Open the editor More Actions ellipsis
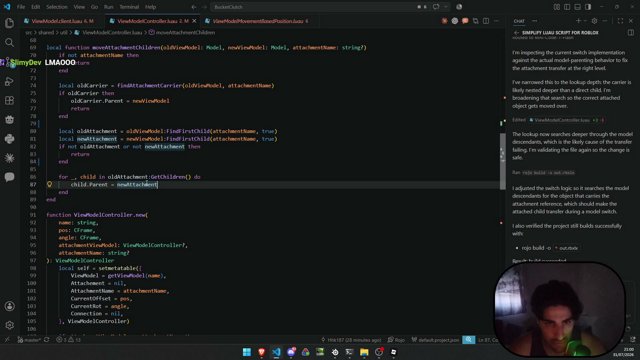Viewport: 640px width, 360px height. coord(496,21)
